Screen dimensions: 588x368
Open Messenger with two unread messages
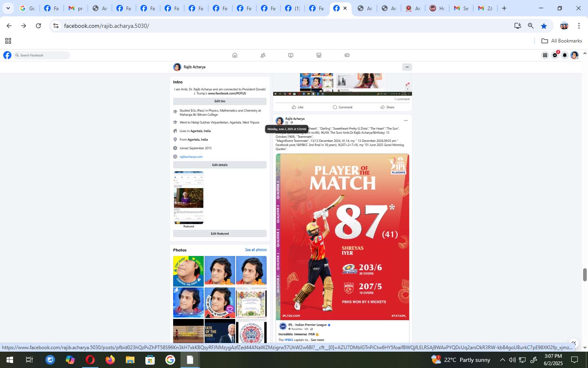[x=555, y=55]
